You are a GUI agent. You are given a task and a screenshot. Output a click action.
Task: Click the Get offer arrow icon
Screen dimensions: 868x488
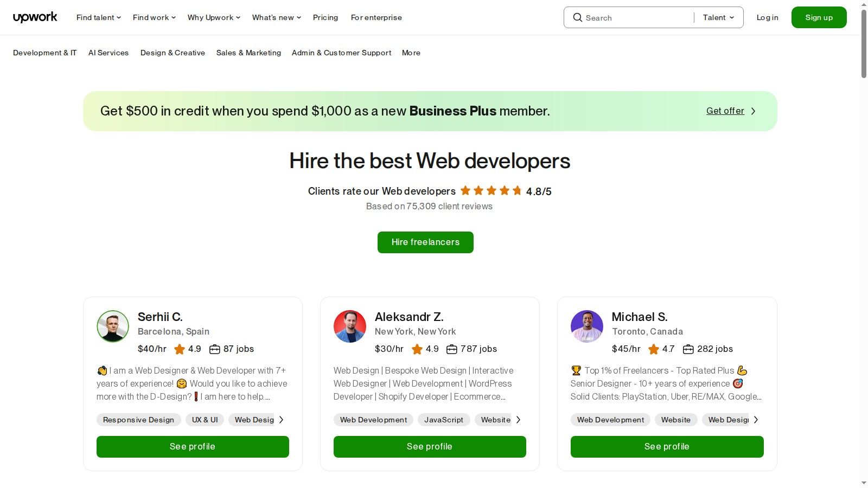click(x=753, y=111)
